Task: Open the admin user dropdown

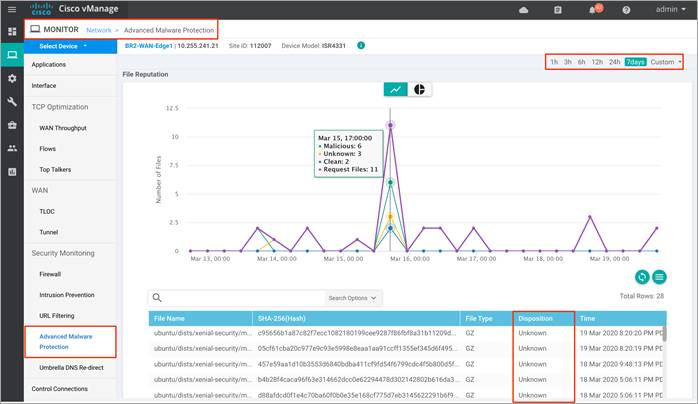Action: pos(670,9)
